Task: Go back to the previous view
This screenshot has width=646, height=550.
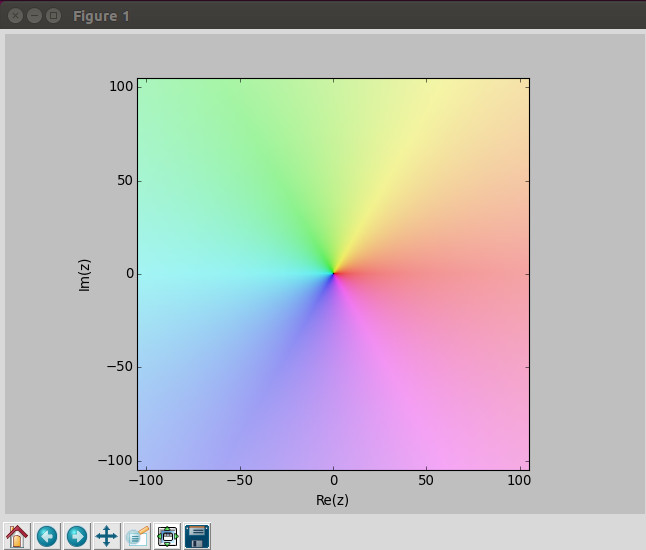Action: click(x=47, y=536)
